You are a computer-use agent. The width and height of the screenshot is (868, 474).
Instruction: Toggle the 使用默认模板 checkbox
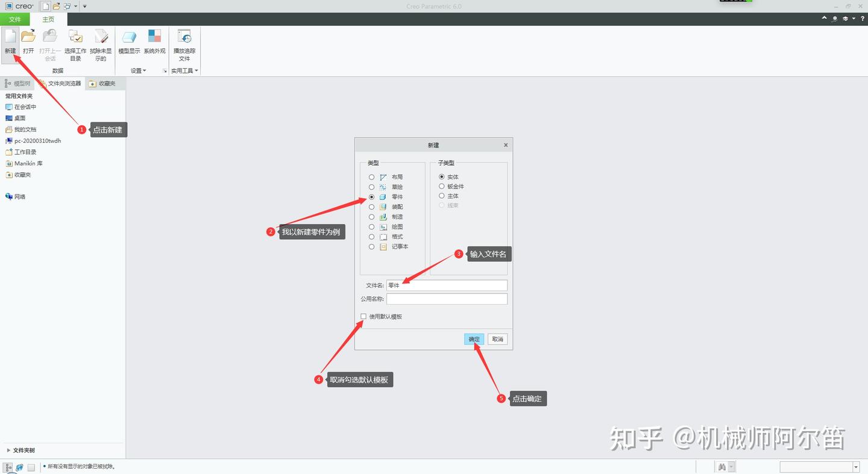coord(363,316)
